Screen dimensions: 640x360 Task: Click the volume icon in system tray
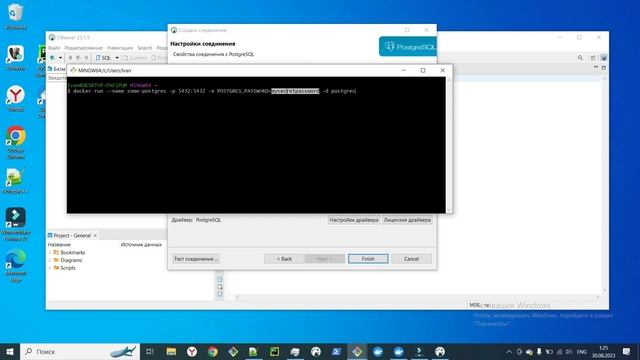(569, 351)
